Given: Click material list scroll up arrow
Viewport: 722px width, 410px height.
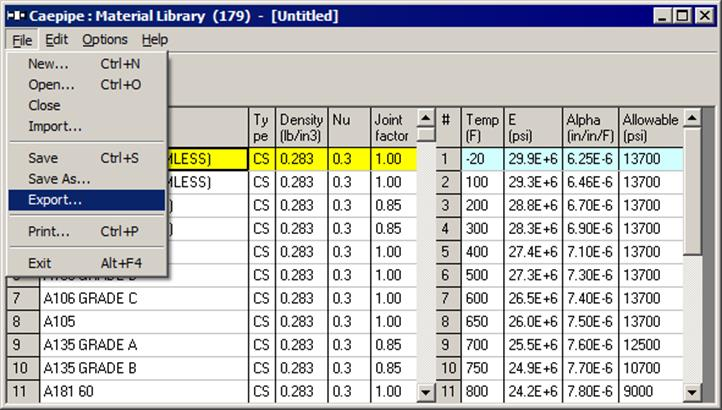Looking at the screenshot, I should pos(426,118).
